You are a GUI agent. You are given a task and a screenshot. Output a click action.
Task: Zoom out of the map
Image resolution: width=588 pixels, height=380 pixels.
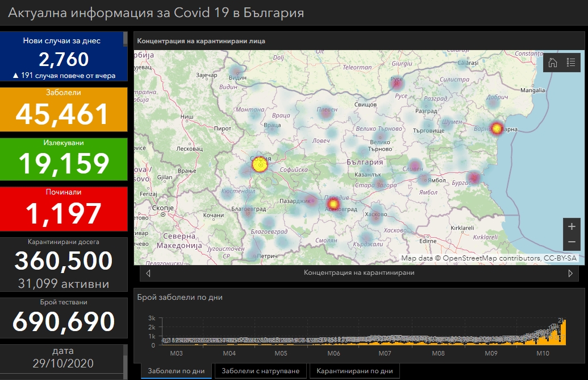pyautogui.click(x=572, y=242)
